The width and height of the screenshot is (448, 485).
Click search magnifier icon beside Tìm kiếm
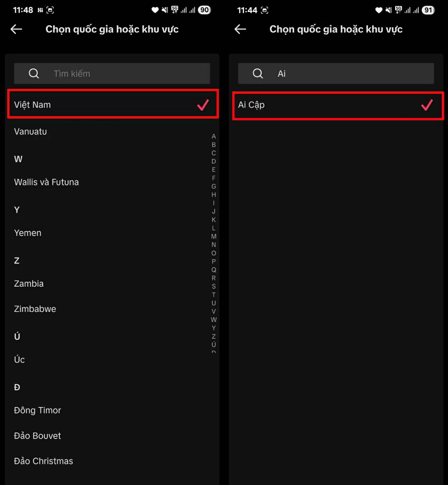tap(34, 73)
